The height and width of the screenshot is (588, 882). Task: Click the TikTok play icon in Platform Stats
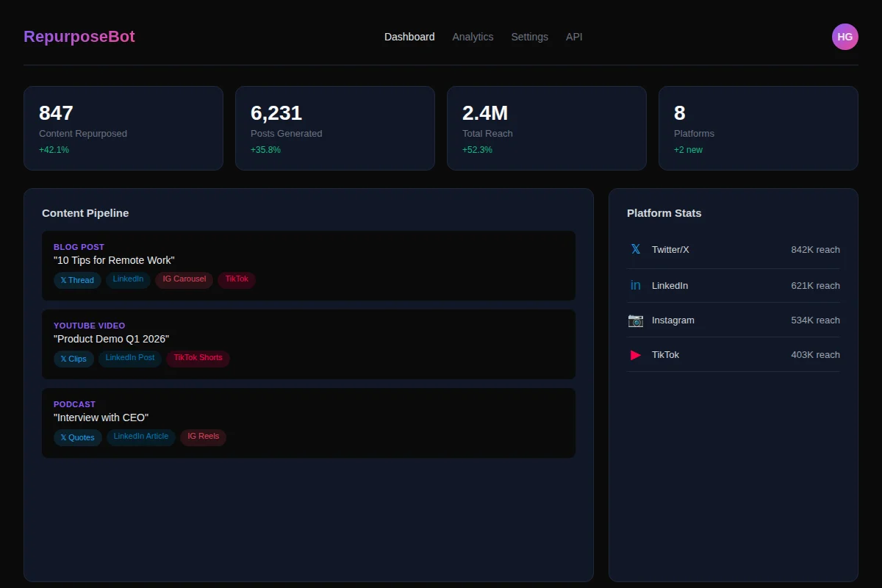[x=635, y=355]
